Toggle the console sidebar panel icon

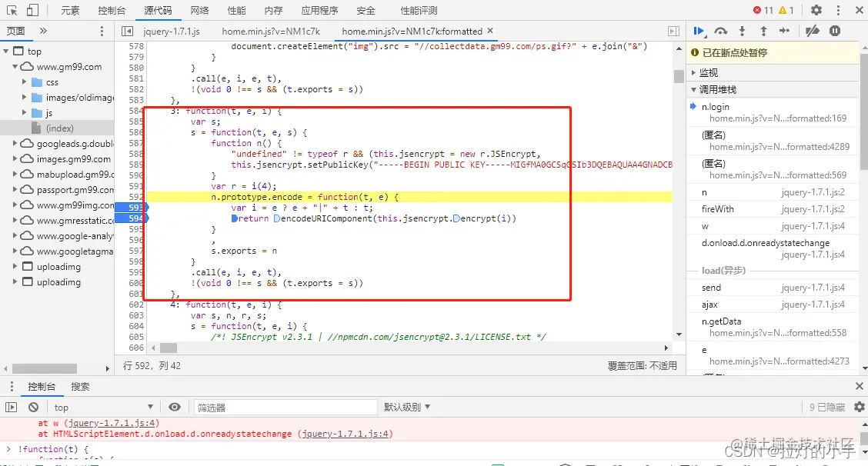click(x=11, y=407)
